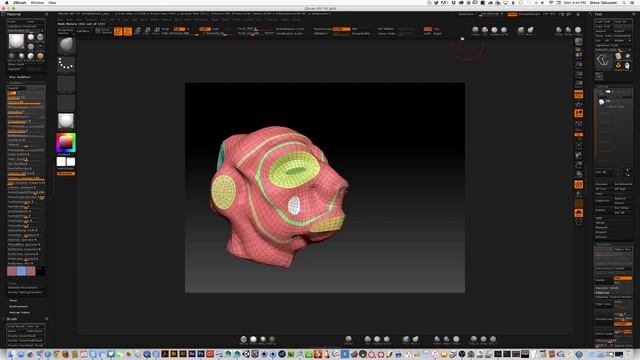
Task: Select the blue swatch in Material modifiers
Action: 22,271
